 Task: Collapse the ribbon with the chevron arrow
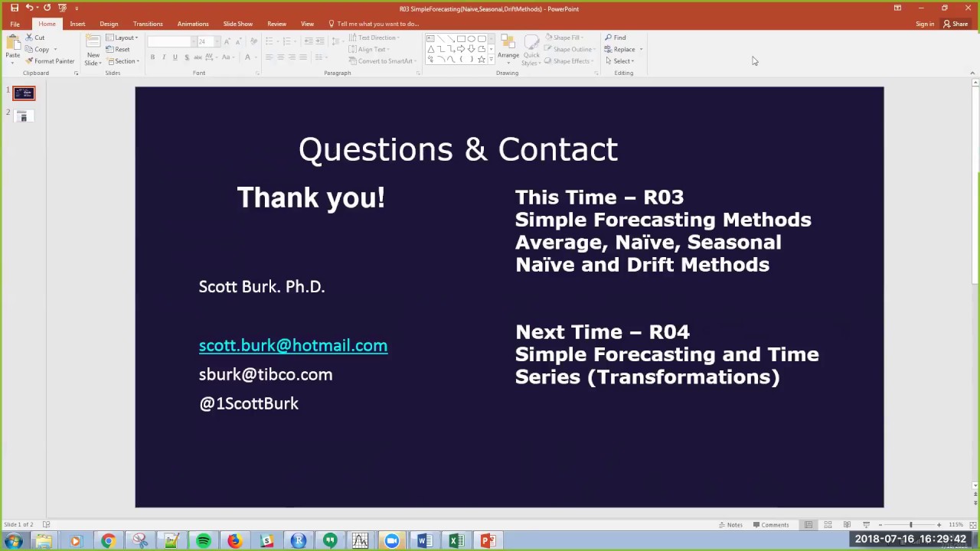[x=972, y=73]
